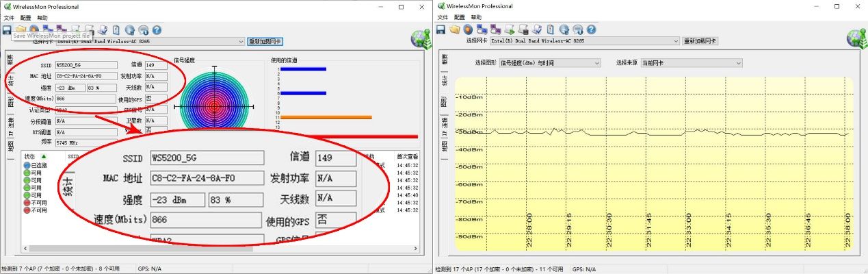Image resolution: width=868 pixels, height=274 pixels.
Task: Click clipboard icon in right window toolbar
Action: click(x=550, y=29)
